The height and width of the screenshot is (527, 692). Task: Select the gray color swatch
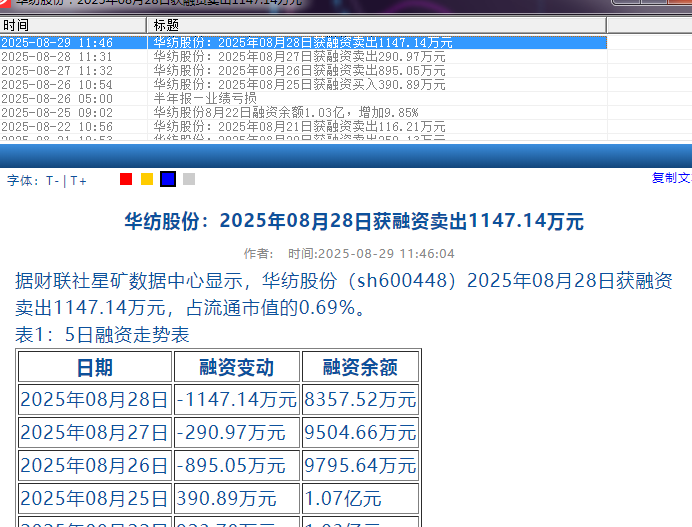(x=189, y=179)
